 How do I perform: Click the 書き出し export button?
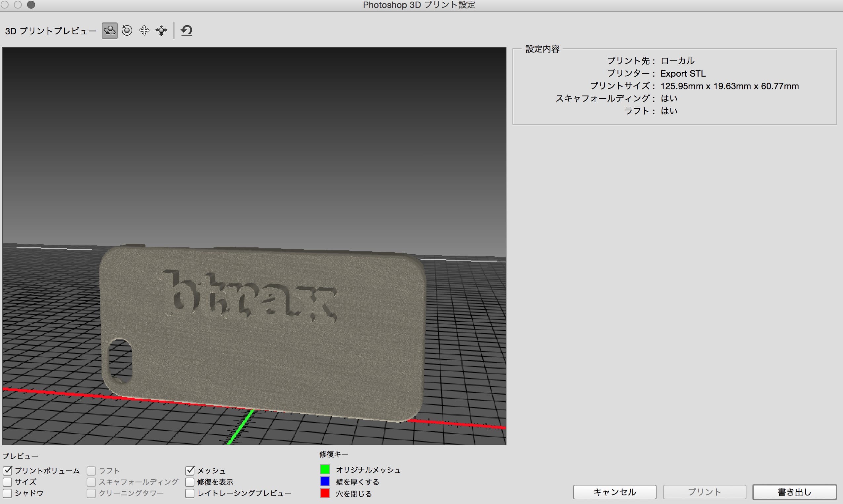(795, 492)
